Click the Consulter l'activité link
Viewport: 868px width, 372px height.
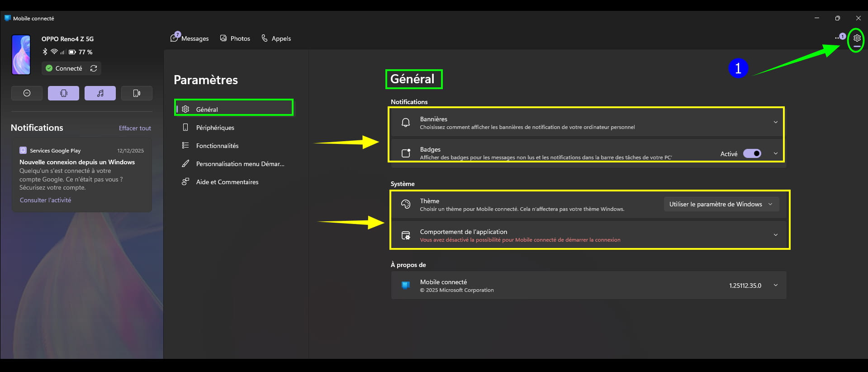click(x=45, y=200)
